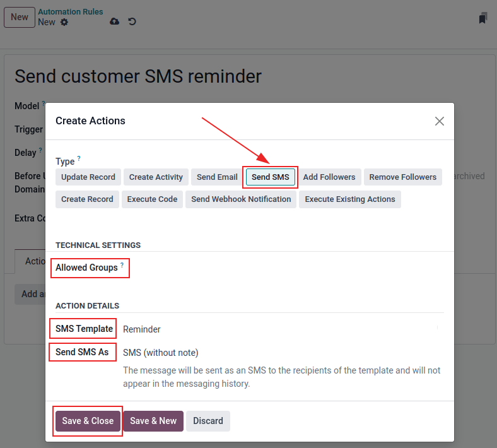Click the discard changes undo icon

132,21
